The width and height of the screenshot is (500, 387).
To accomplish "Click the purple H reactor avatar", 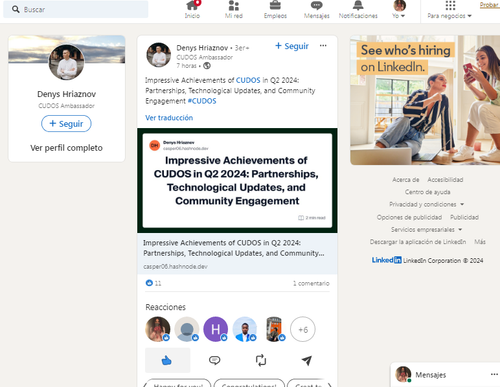I will pos(216,329).
